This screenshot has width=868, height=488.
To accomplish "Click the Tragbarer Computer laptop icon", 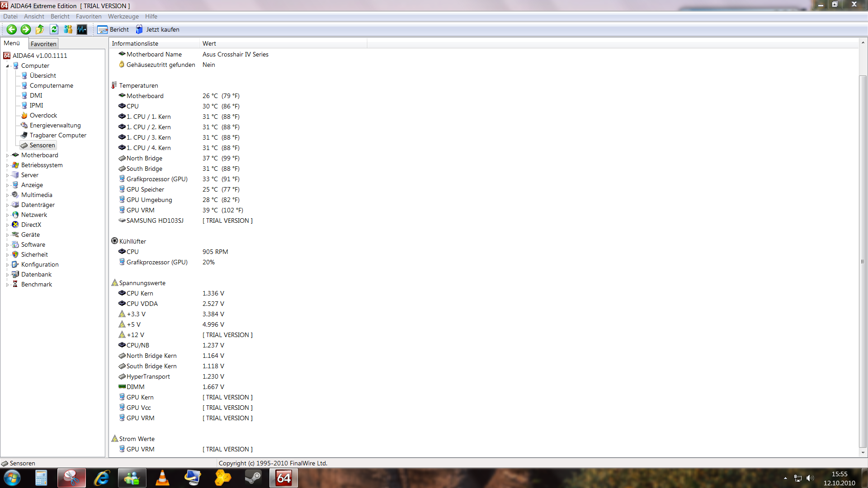I will 24,135.
